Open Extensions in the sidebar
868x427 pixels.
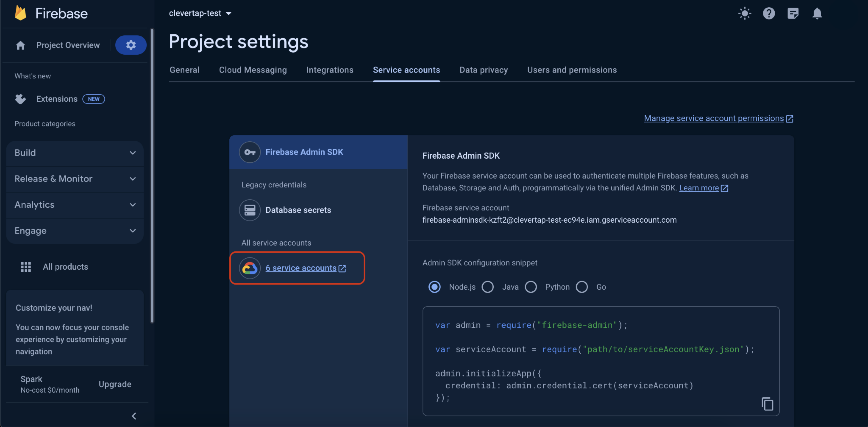57,99
